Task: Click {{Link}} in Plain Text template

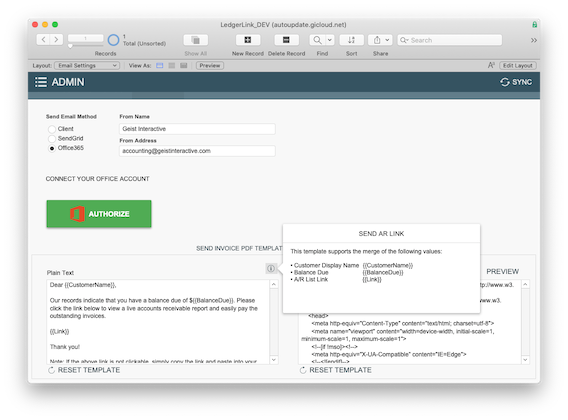Action: point(59,331)
